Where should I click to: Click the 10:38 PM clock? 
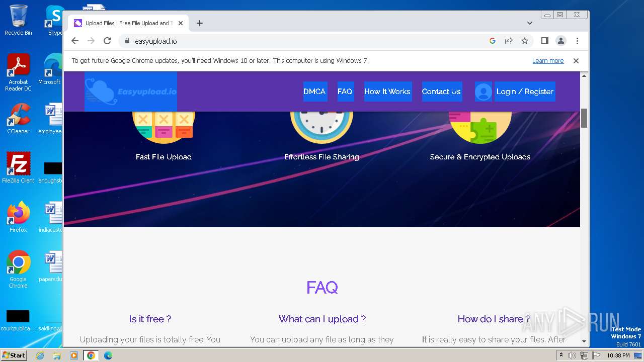click(x=618, y=355)
